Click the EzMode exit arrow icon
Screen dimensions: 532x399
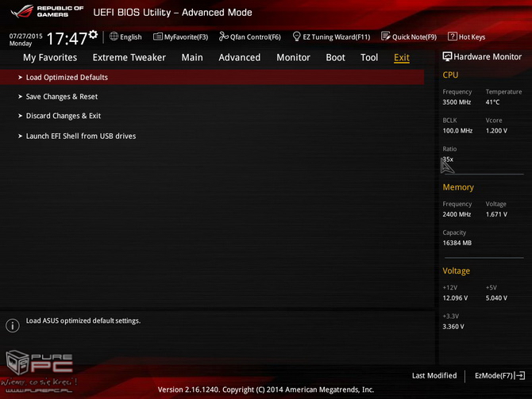tap(520, 376)
